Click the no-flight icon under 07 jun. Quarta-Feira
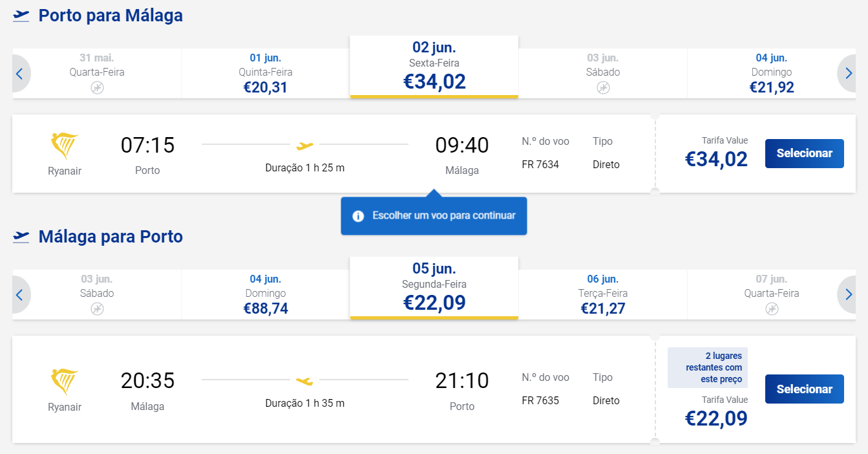The height and width of the screenshot is (454, 868). 772,308
